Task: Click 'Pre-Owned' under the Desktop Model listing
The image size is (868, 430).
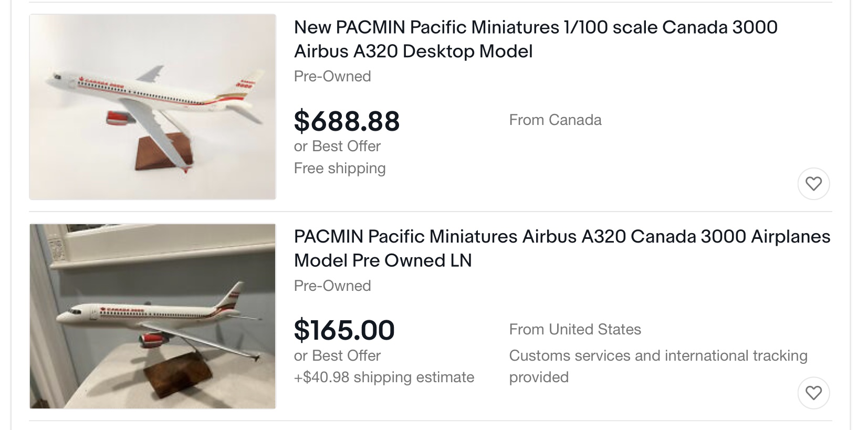Action: pyautogui.click(x=332, y=76)
